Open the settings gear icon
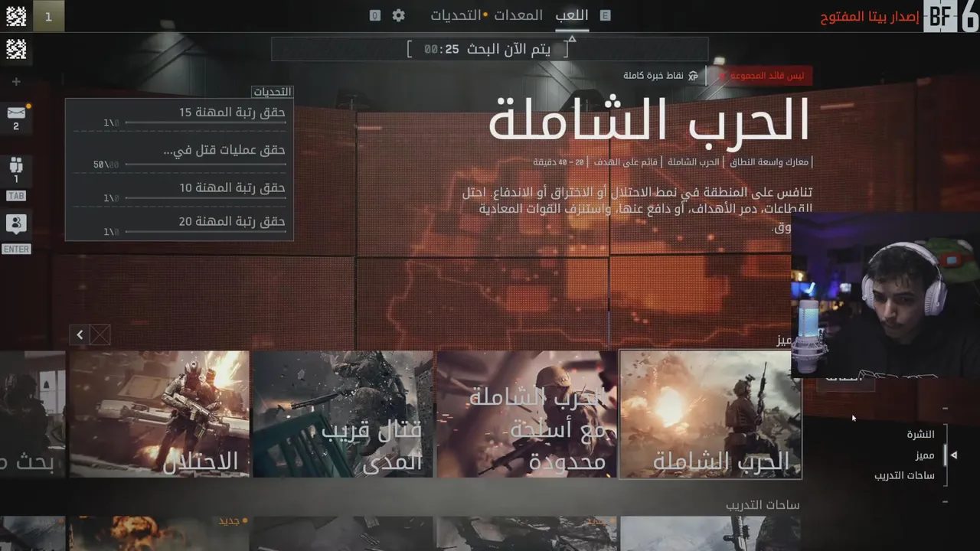Image resolution: width=980 pixels, height=551 pixels. (398, 15)
